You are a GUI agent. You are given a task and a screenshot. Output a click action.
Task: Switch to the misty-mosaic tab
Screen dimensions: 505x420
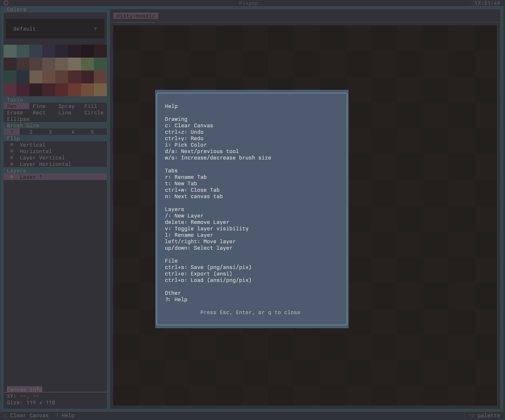point(136,16)
